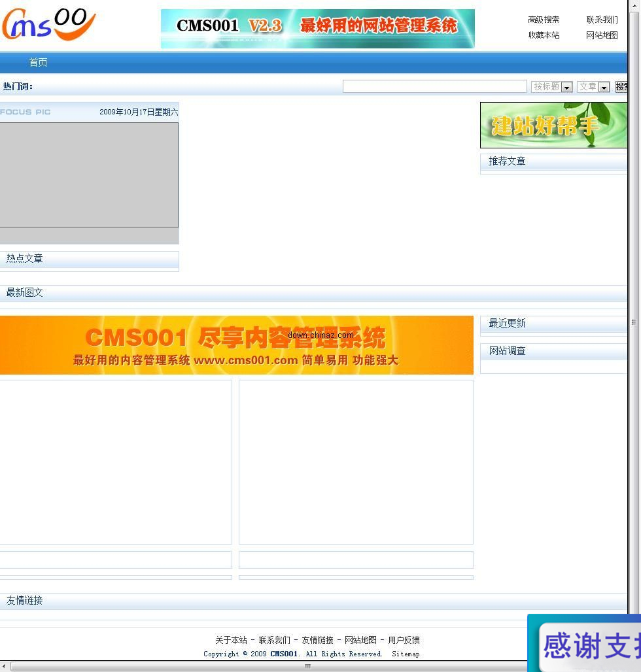Open the 用户反馈 footer link
641x672 pixels.
click(x=404, y=640)
